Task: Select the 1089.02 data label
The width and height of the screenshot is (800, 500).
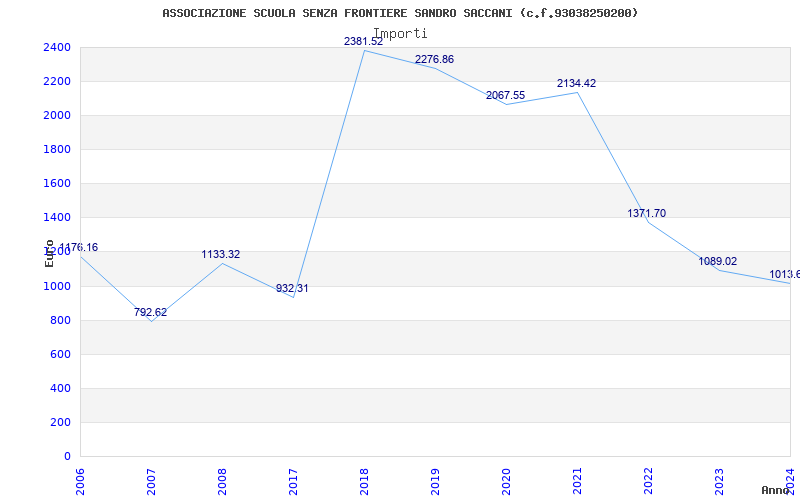Action: (717, 262)
